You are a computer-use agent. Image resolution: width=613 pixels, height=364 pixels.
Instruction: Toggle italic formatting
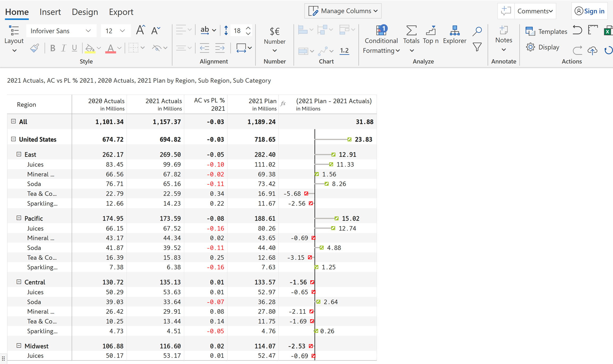tap(63, 48)
